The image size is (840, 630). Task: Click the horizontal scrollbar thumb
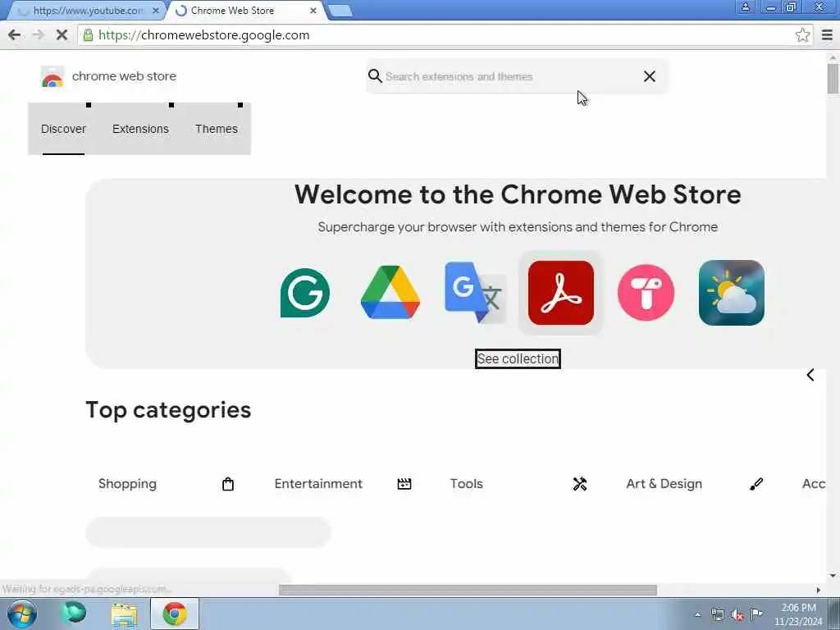[468, 591]
